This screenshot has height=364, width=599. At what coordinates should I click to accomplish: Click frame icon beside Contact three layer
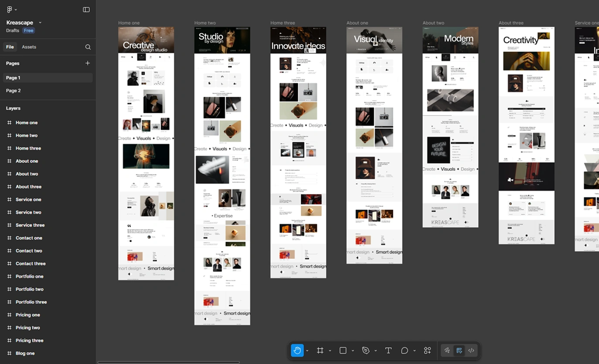9,264
